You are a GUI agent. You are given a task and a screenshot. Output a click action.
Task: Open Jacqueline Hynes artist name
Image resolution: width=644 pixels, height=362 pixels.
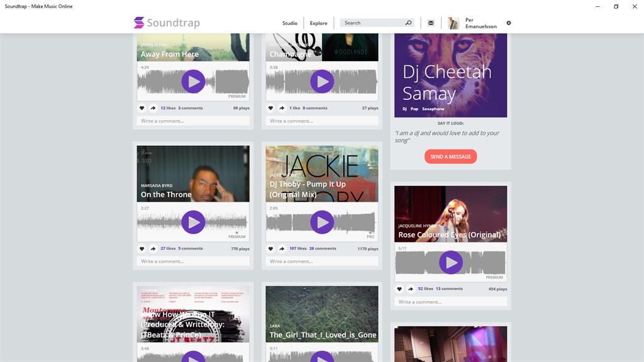point(417,226)
